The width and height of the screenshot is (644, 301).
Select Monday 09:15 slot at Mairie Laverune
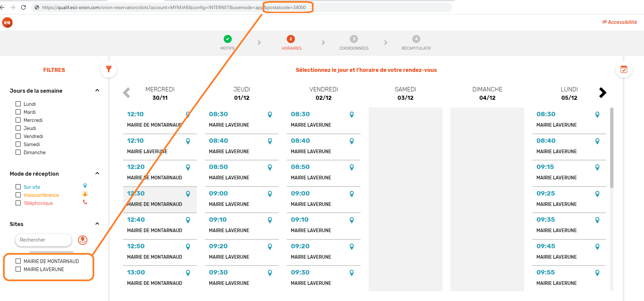[x=569, y=173]
